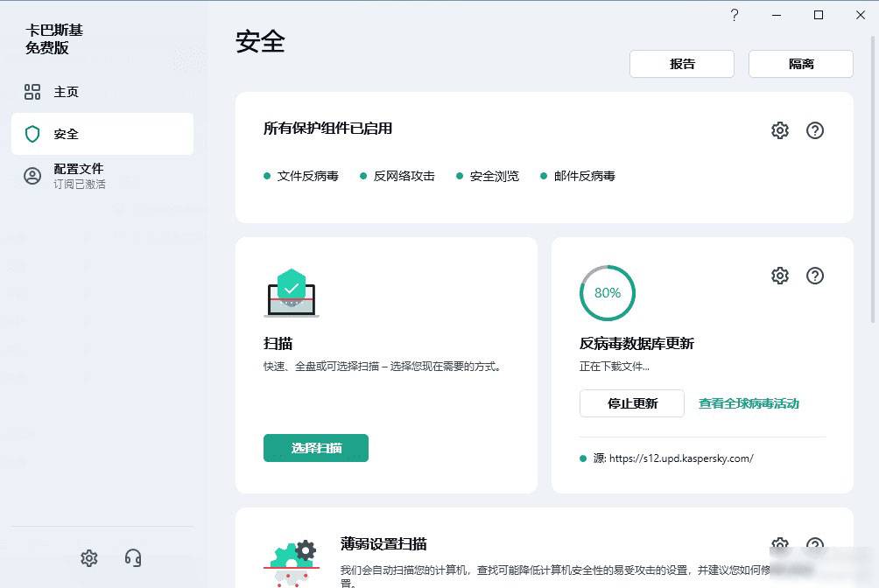
Task: Click 安全浏览 component
Action: tap(488, 176)
